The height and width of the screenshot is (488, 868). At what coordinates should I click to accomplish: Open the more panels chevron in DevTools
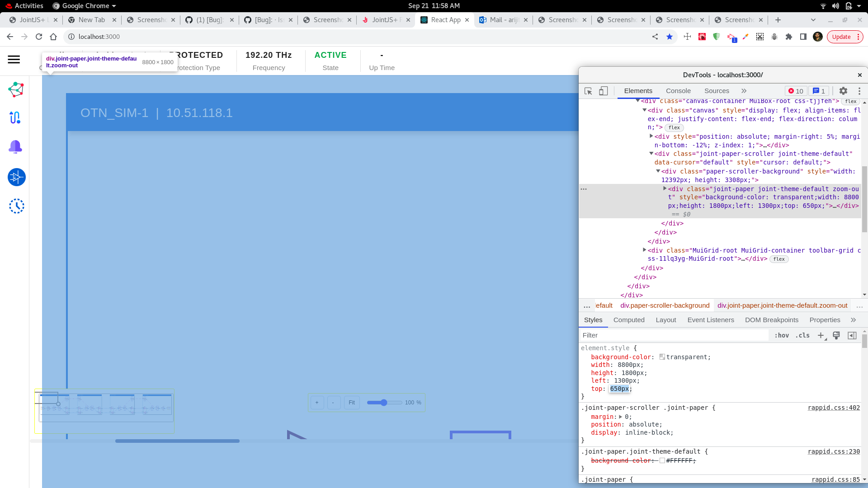(x=744, y=91)
